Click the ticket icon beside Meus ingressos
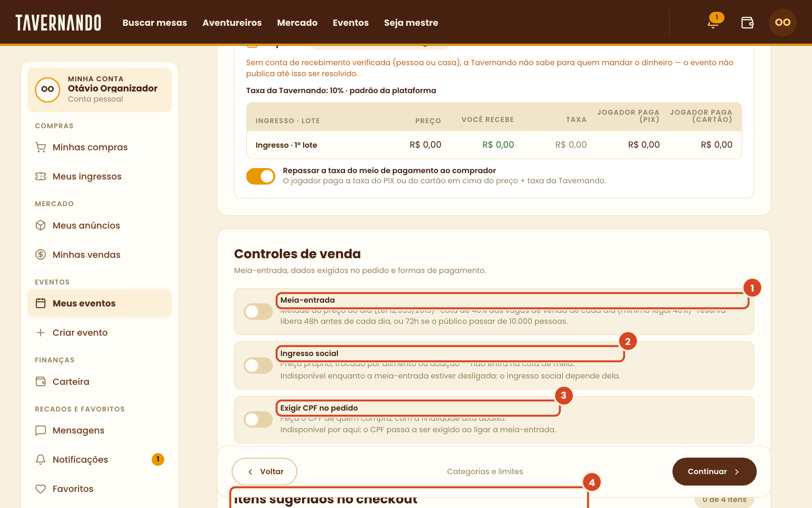Viewport: 812px width, 508px height. (x=41, y=177)
